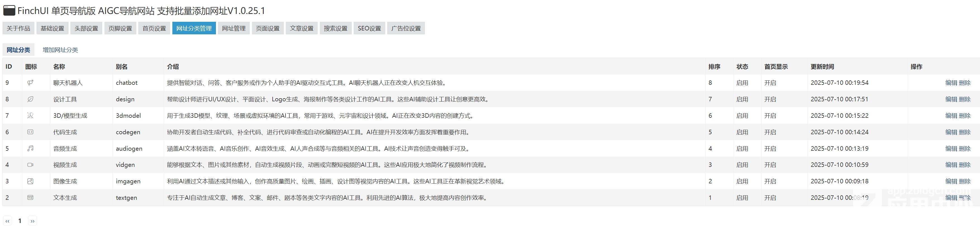The height and width of the screenshot is (228, 980).
Task: Delete the 视频生成 category
Action: tap(964, 165)
